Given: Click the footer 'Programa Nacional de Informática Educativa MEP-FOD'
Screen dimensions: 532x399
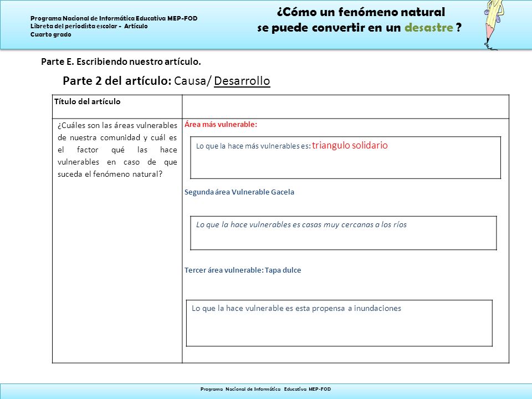Looking at the screenshot, I should (x=265, y=389).
